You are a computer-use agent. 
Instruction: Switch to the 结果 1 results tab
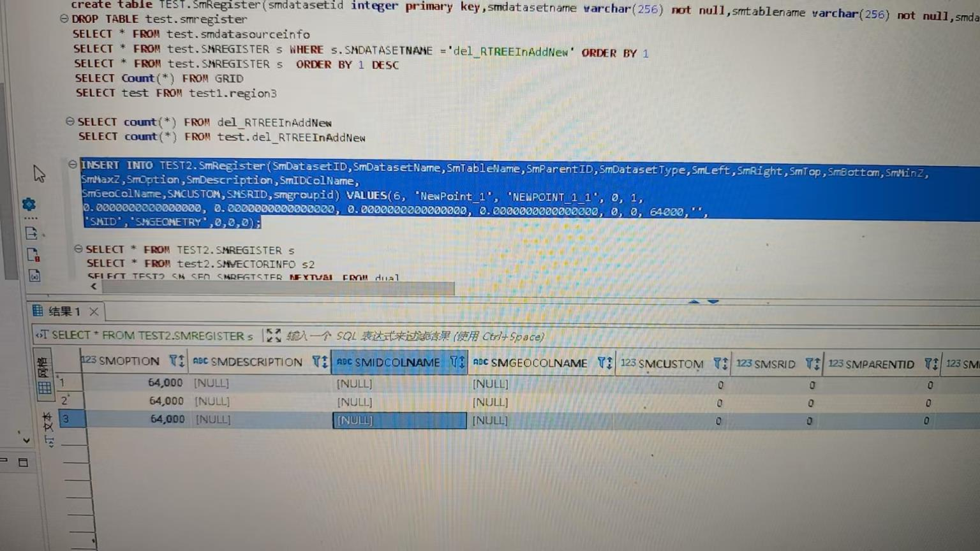click(x=64, y=311)
